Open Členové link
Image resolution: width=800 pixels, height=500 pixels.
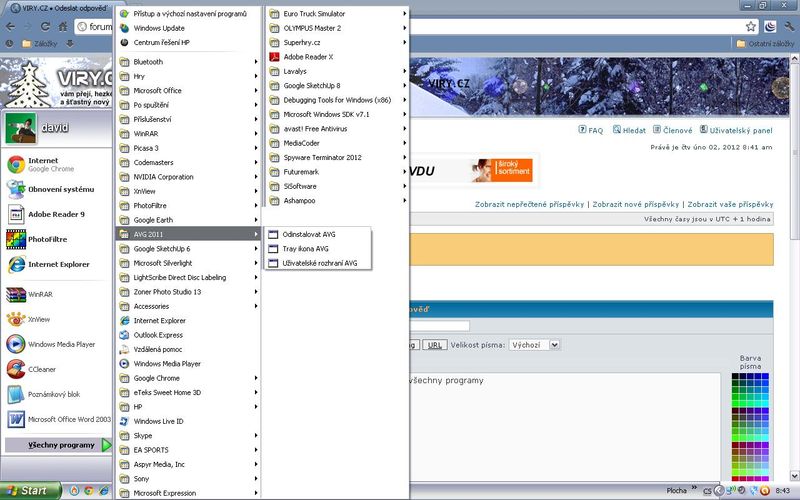pyautogui.click(x=673, y=130)
